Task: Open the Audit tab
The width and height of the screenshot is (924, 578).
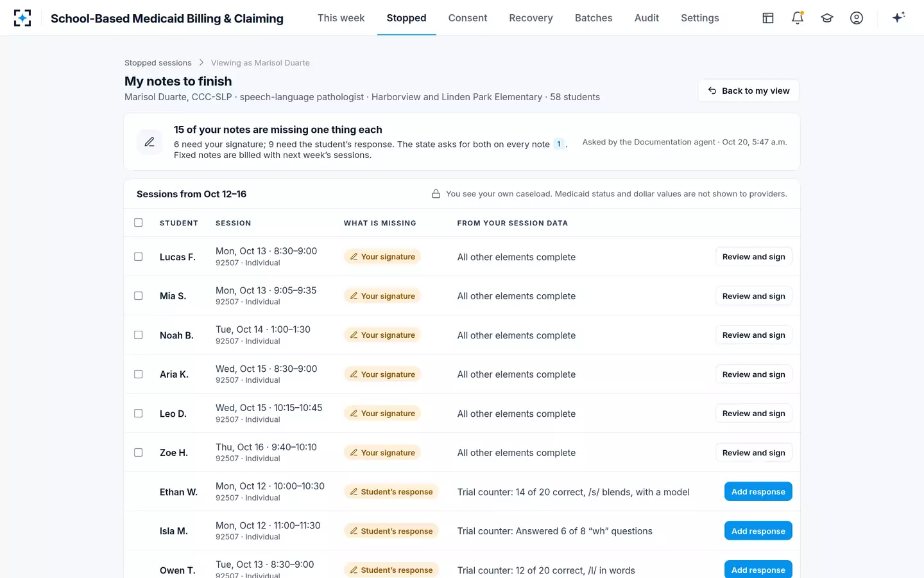Action: 647,18
